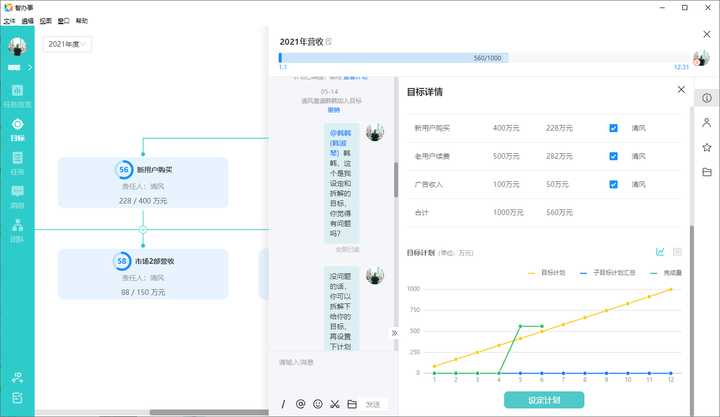Click the yellow data point at month 12

[x=671, y=289]
